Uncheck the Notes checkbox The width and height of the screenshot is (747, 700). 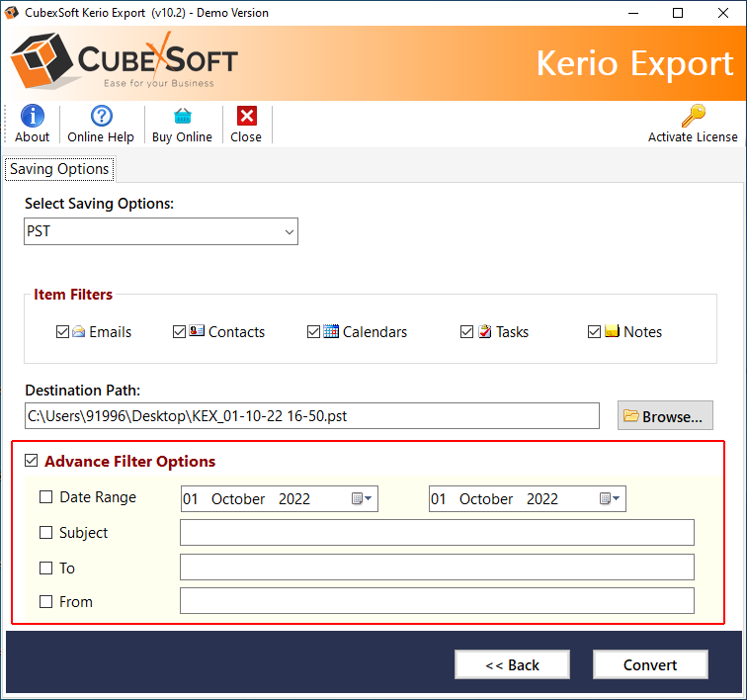coord(594,332)
